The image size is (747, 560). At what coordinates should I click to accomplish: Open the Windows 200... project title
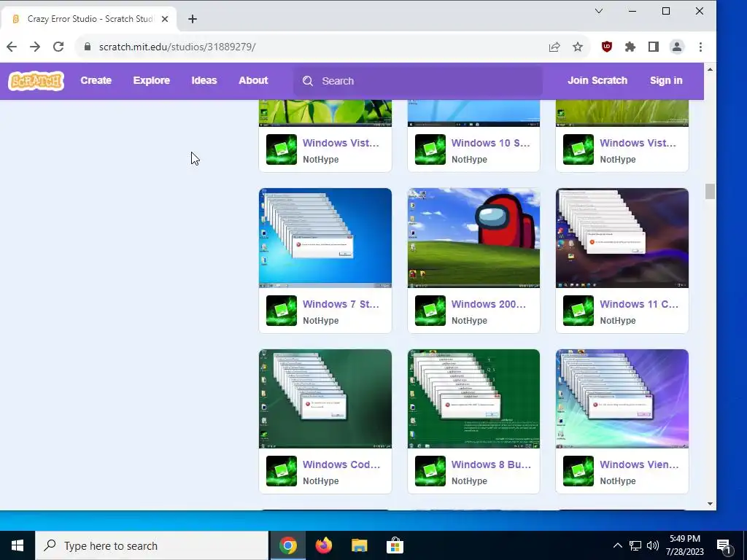pos(488,304)
